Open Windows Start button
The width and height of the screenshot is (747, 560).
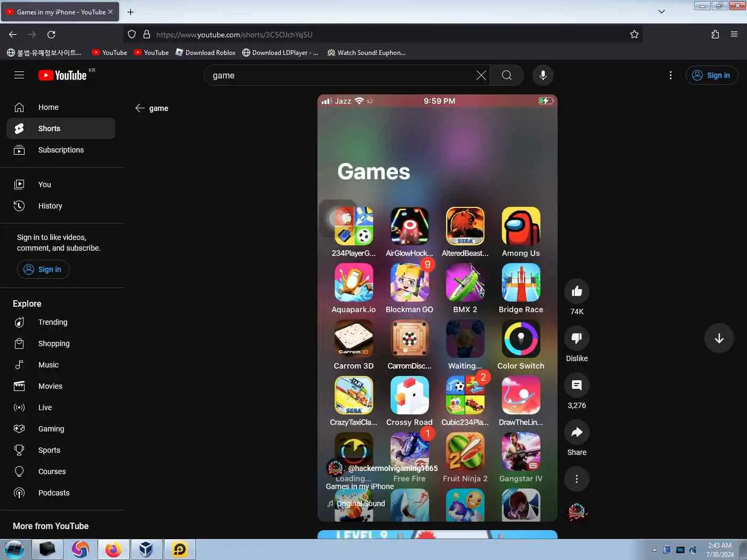(x=14, y=549)
